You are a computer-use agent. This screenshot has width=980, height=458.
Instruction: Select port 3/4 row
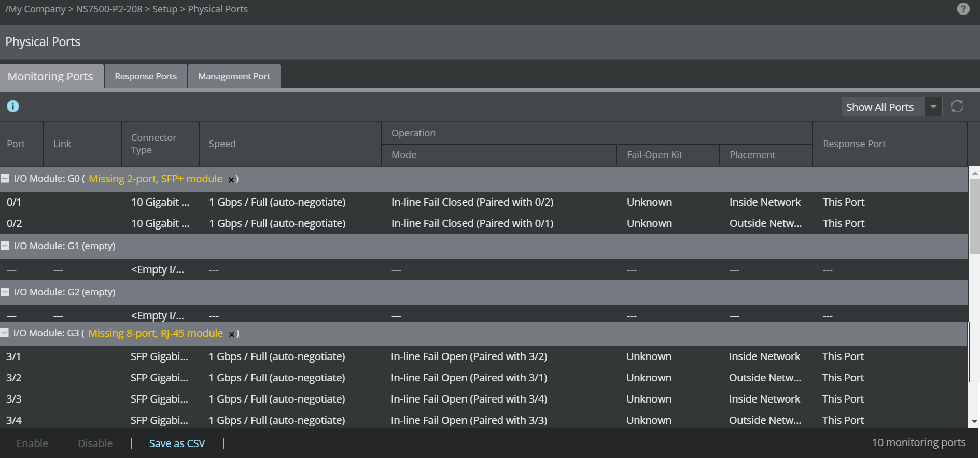pos(483,419)
